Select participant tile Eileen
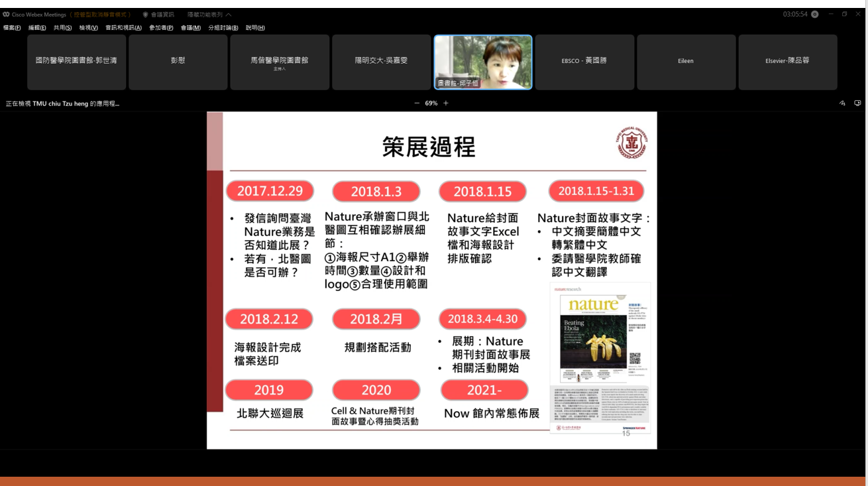Viewport: 868px width, 486px height. point(686,62)
